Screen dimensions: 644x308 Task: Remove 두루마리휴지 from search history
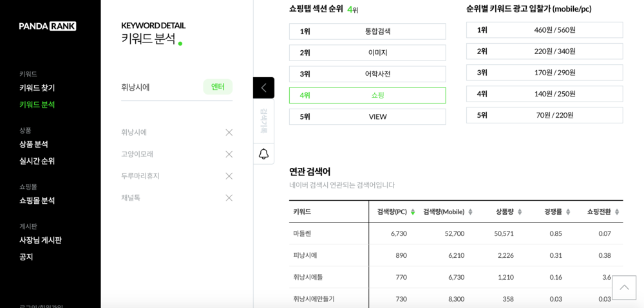click(229, 176)
